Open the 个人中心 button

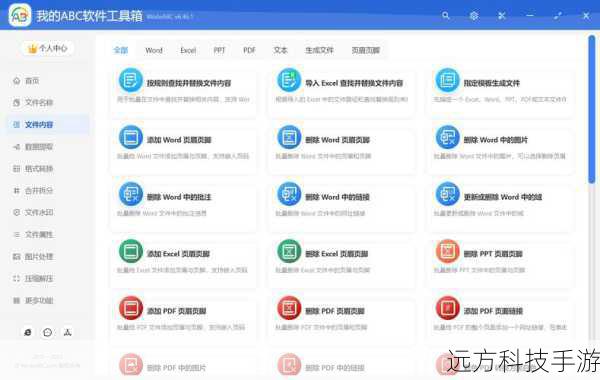(47, 48)
